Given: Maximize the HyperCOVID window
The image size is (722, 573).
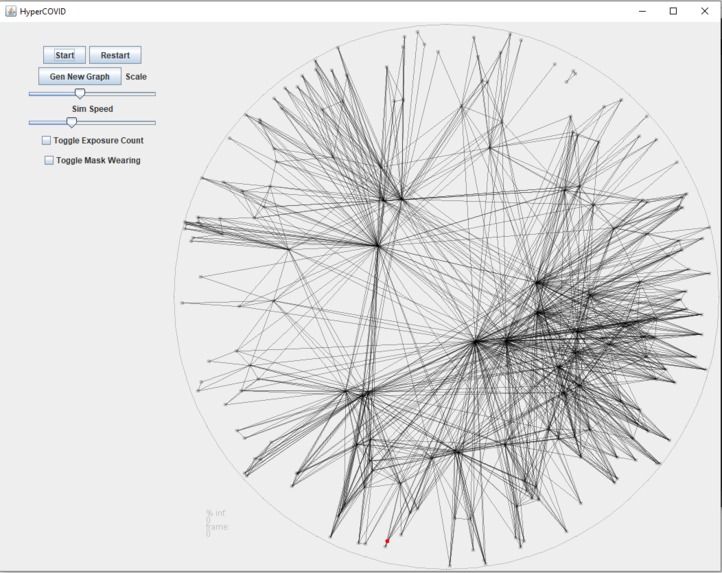Looking at the screenshot, I should (673, 11).
